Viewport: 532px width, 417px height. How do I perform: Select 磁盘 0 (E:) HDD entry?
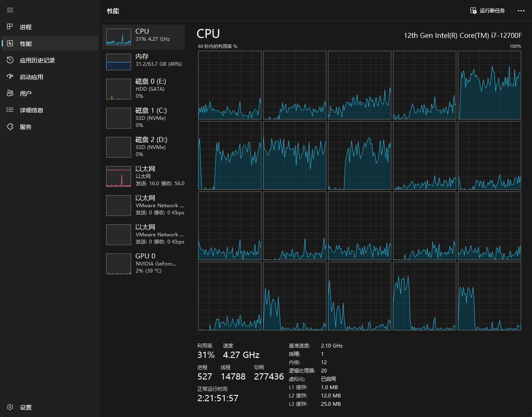tap(143, 89)
